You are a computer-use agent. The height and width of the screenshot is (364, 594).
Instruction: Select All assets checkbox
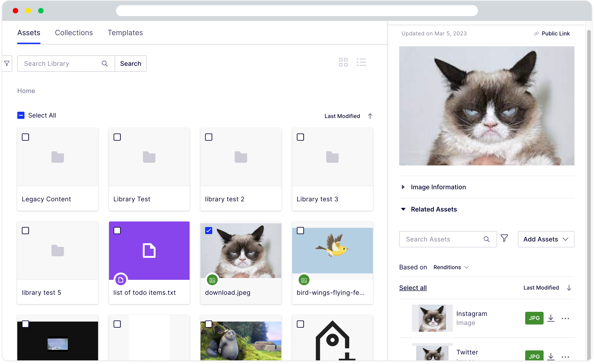pos(21,115)
